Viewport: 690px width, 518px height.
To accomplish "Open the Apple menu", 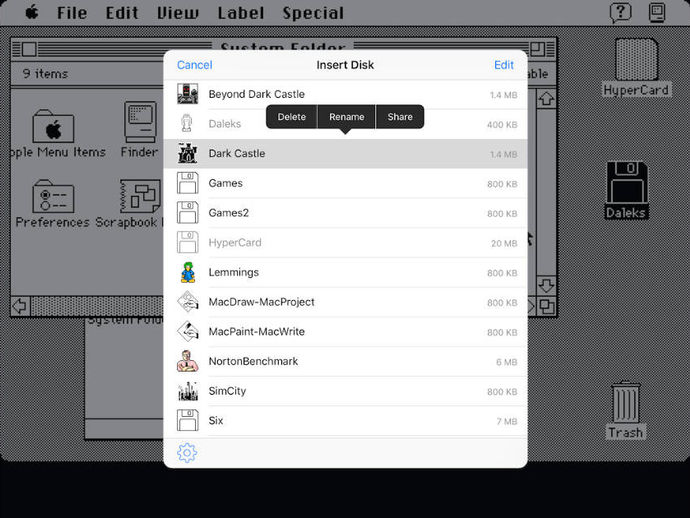I will coord(32,12).
